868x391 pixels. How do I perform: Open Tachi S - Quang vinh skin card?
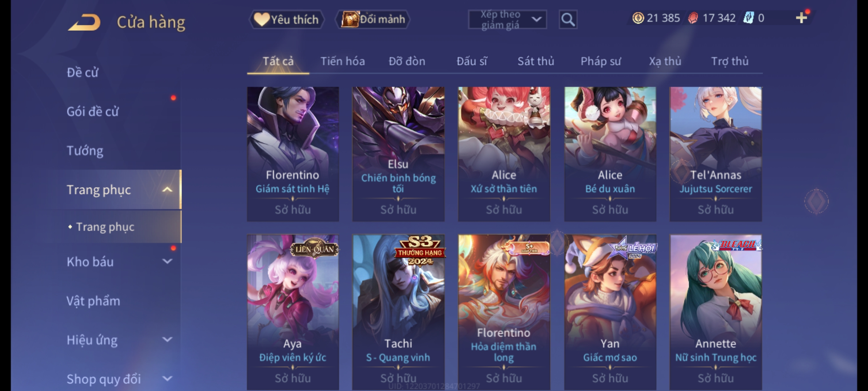pyautogui.click(x=398, y=312)
